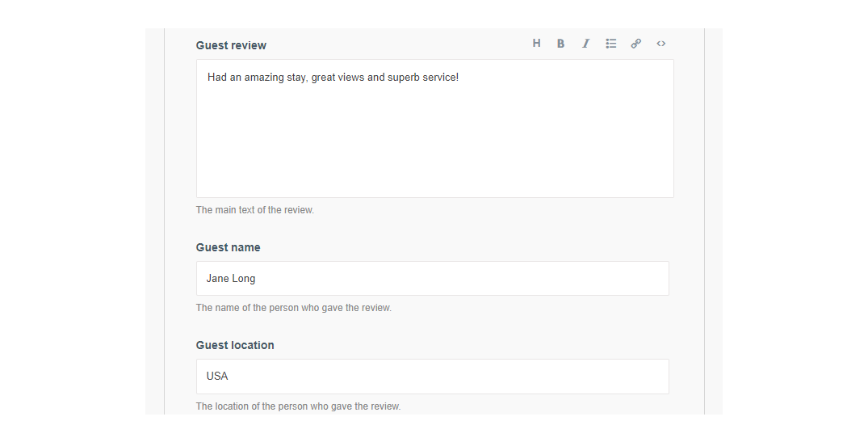
Task: Place cursor after 'superb service!' in review
Action: (x=459, y=78)
